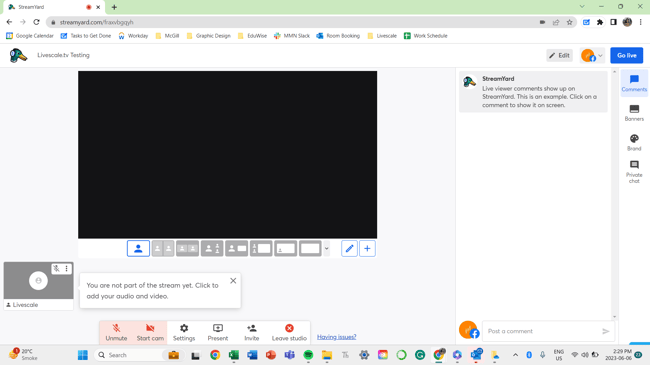Open the Graphic Design bookmark folder
650x365 pixels.
coord(209,36)
